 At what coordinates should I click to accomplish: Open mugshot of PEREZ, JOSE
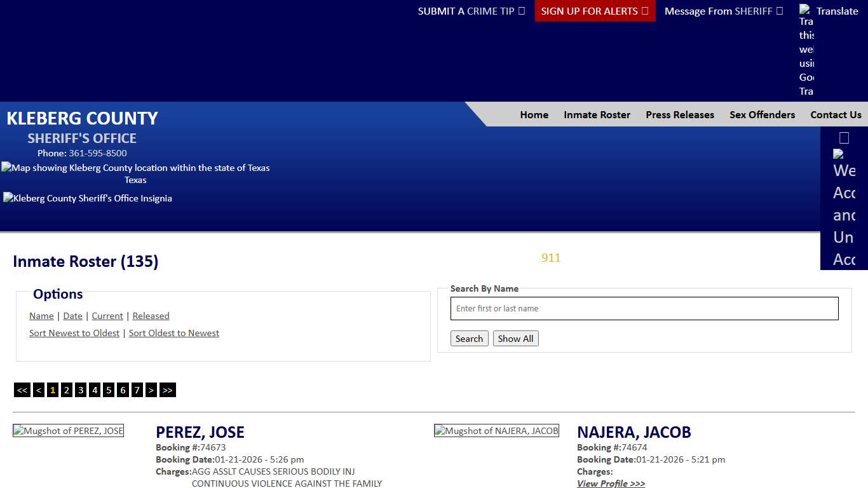(x=68, y=431)
